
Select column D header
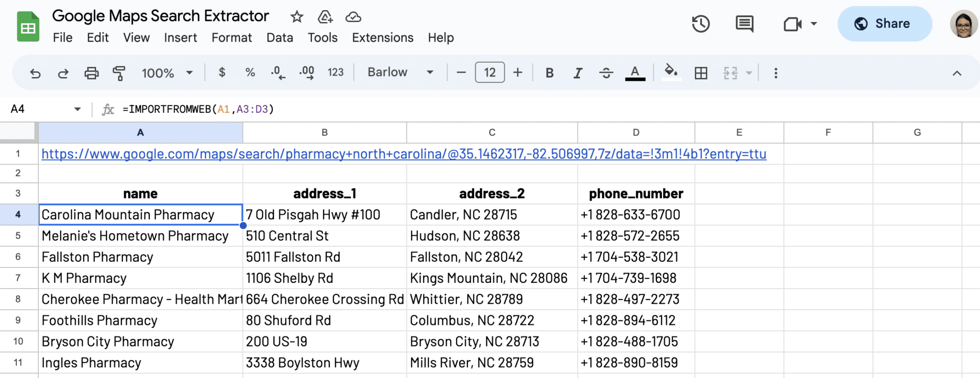636,133
